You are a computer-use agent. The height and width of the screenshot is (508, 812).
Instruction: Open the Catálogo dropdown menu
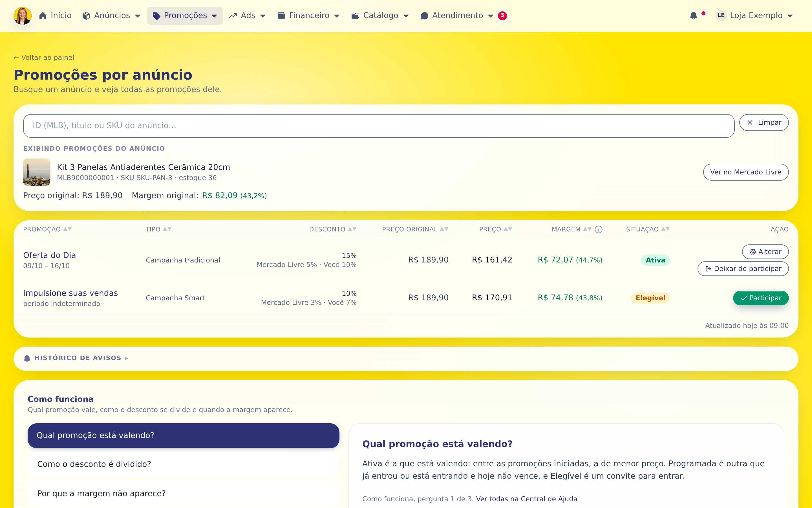(x=380, y=16)
